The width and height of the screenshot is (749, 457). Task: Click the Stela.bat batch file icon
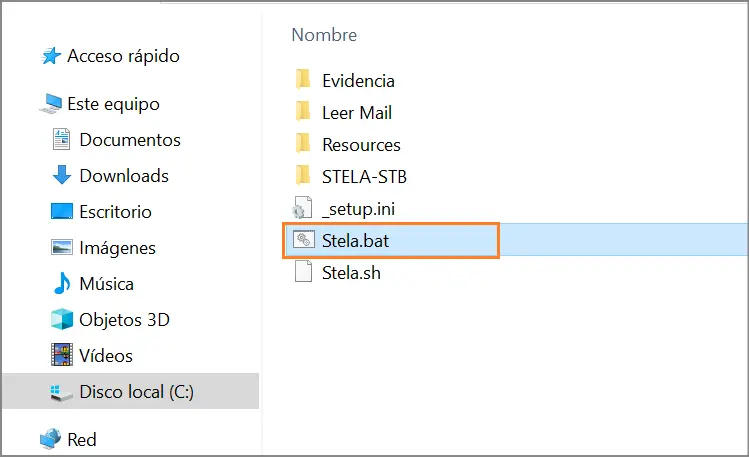[x=303, y=240]
